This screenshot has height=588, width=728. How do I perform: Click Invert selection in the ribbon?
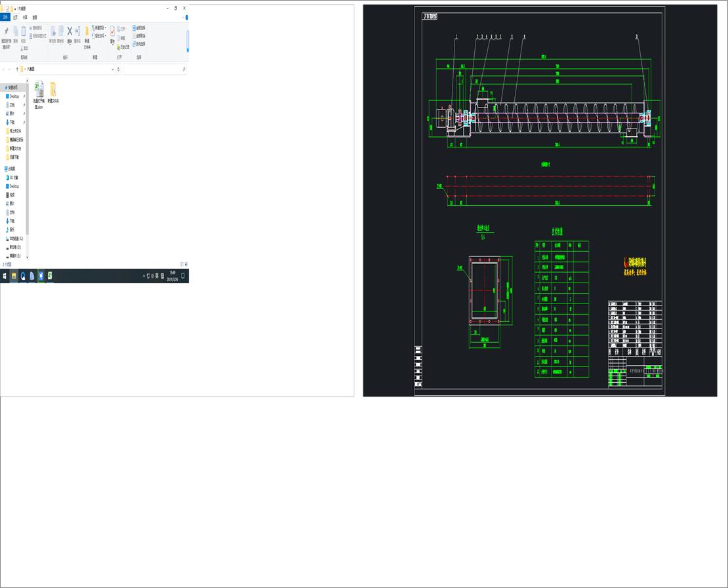[x=139, y=44]
